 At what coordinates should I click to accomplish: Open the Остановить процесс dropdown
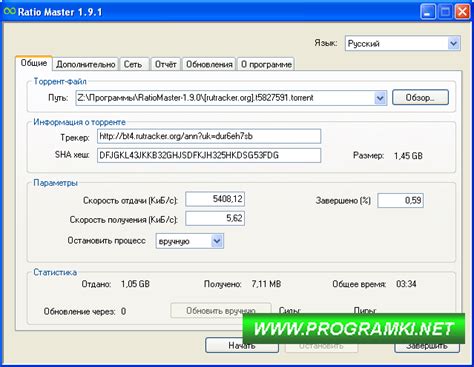click(x=190, y=241)
